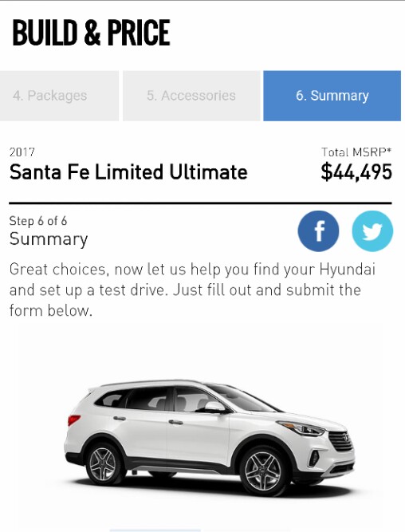Viewport: 405px width, 532px height.
Task: Tweet this build via Twitter icon
Action: 372,231
